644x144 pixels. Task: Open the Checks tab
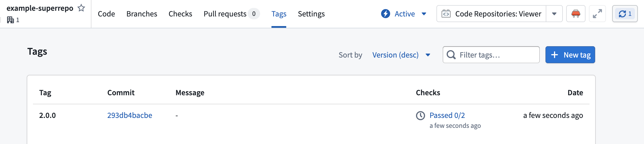(180, 14)
